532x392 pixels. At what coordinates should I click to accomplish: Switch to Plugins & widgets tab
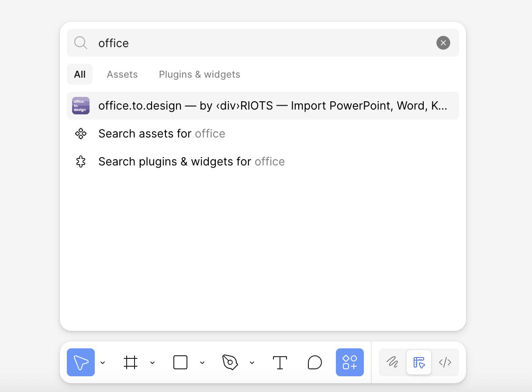[x=200, y=74]
